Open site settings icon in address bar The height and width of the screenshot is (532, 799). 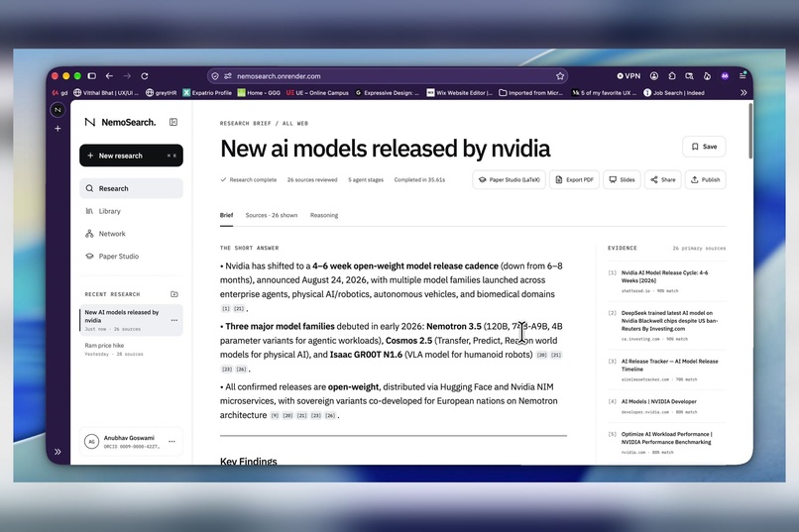[228, 76]
